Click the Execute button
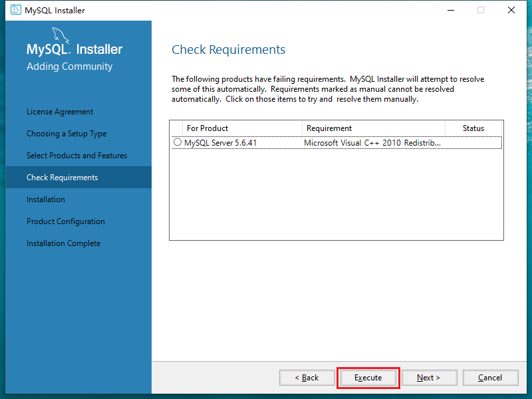This screenshot has width=532, height=399. tap(368, 378)
